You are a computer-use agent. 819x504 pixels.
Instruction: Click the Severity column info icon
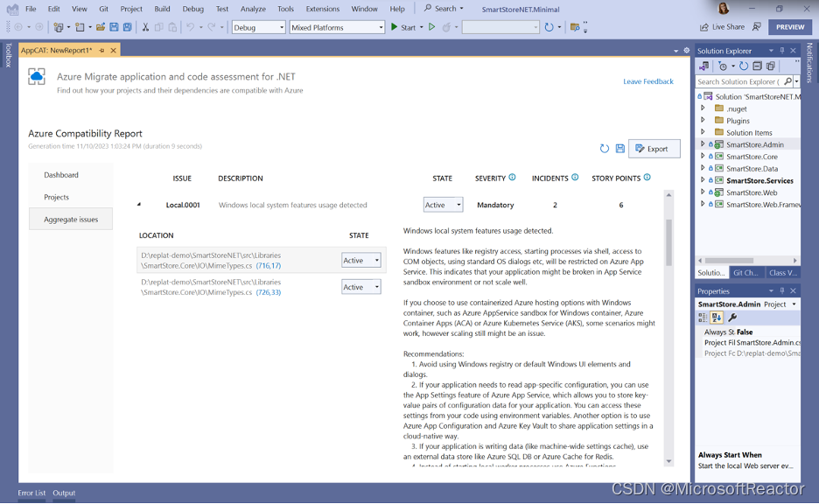[513, 178]
